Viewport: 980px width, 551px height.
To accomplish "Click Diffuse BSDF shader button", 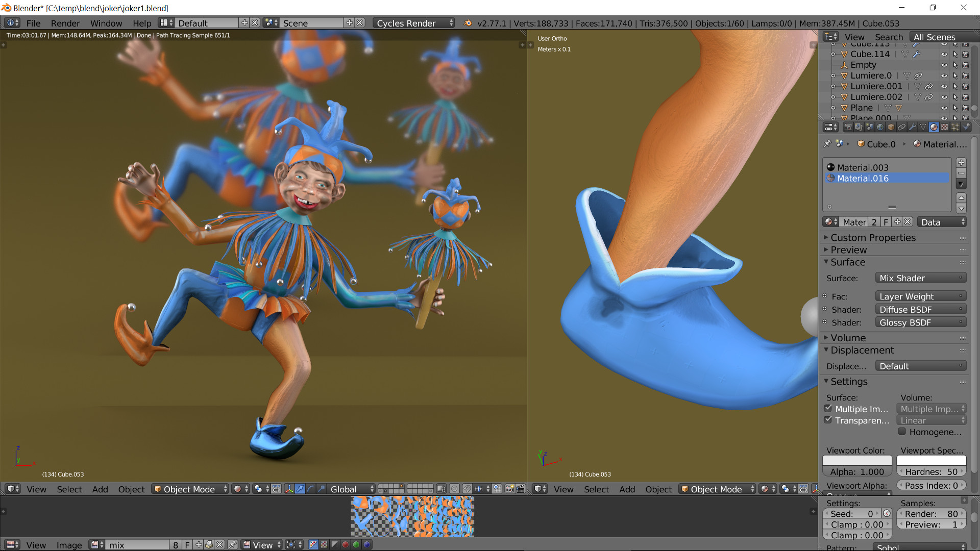I will pyautogui.click(x=920, y=309).
